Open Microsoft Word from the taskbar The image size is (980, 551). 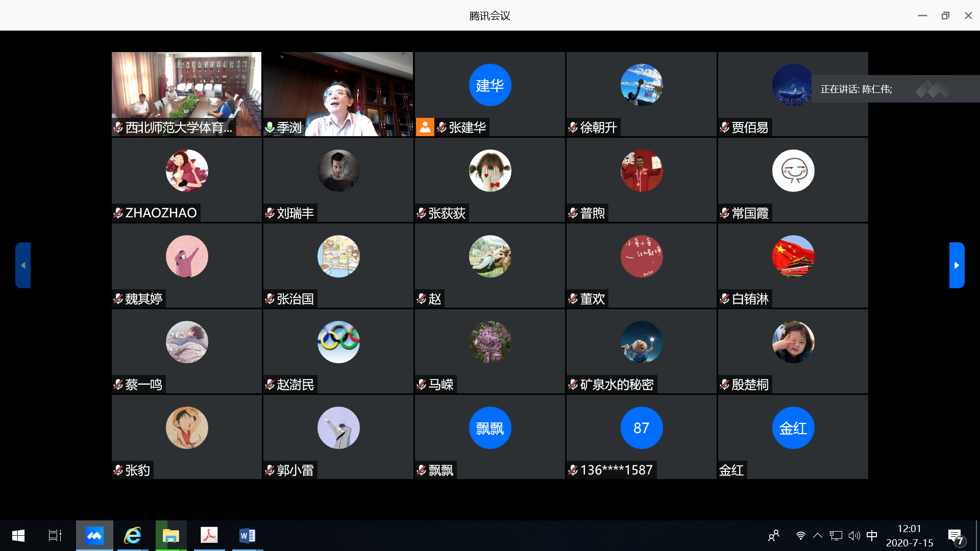pyautogui.click(x=248, y=536)
